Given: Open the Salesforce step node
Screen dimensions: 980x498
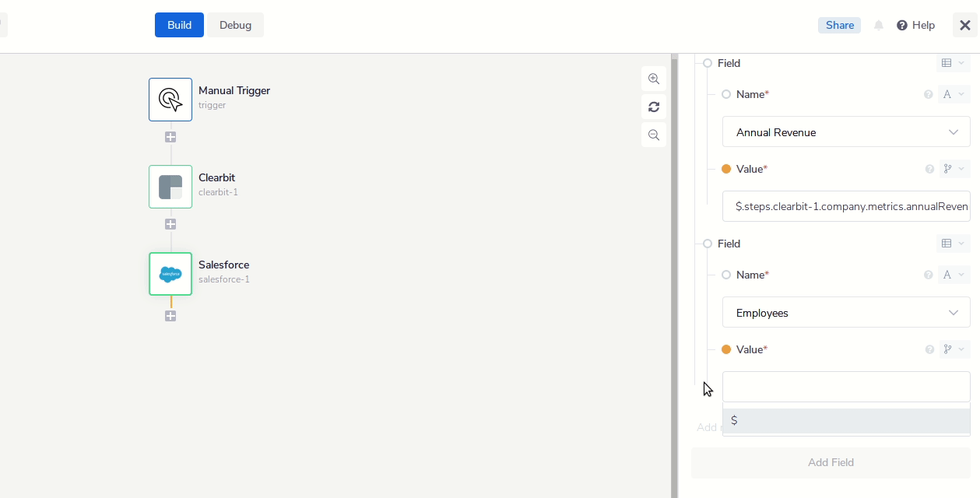Looking at the screenshot, I should (x=170, y=274).
